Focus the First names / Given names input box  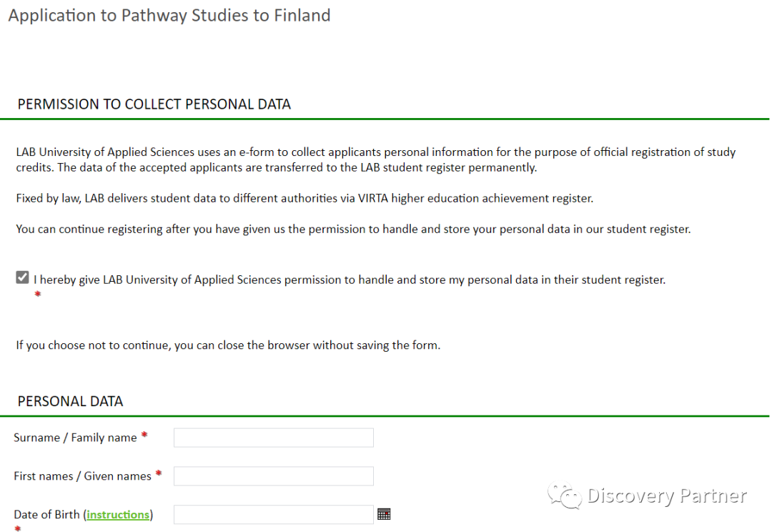click(x=273, y=476)
